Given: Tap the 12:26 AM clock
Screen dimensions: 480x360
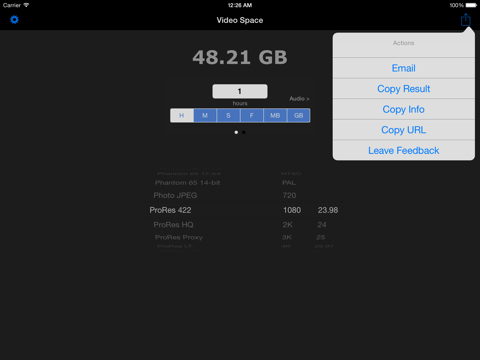Looking at the screenshot, I should coord(240,5).
